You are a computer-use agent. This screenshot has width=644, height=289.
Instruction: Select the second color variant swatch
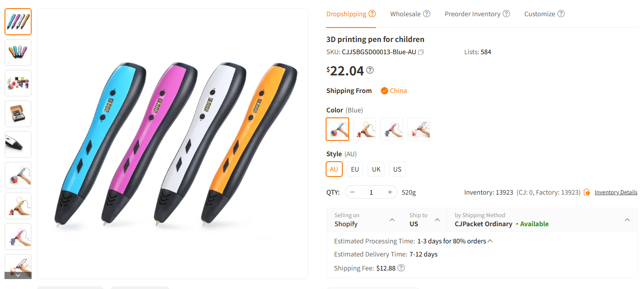(x=365, y=129)
